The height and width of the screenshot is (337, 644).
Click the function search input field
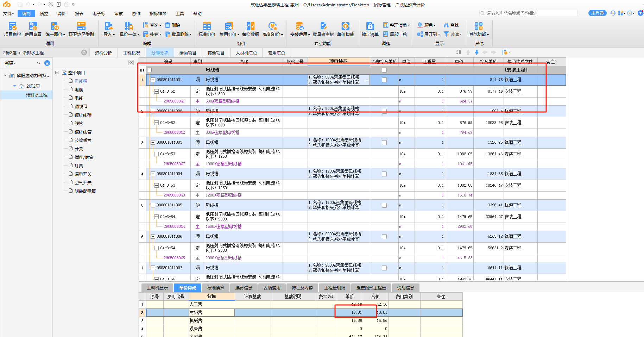[529, 13]
